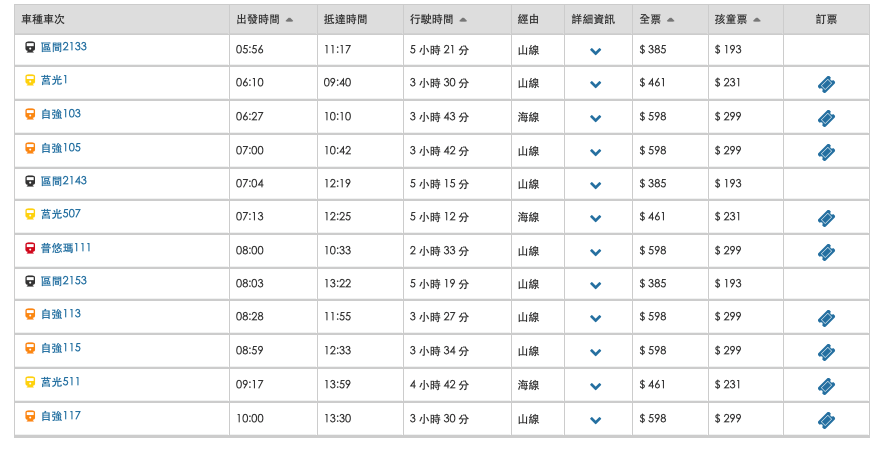Book tickets for train 自強103
Image resolution: width=888 pixels, height=452 pixels.
pos(826,119)
